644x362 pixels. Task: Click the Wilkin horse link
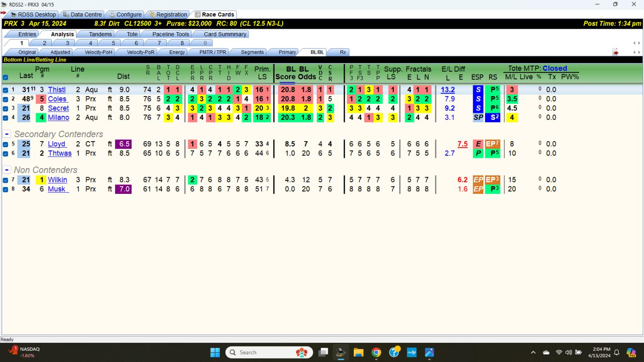point(58,180)
